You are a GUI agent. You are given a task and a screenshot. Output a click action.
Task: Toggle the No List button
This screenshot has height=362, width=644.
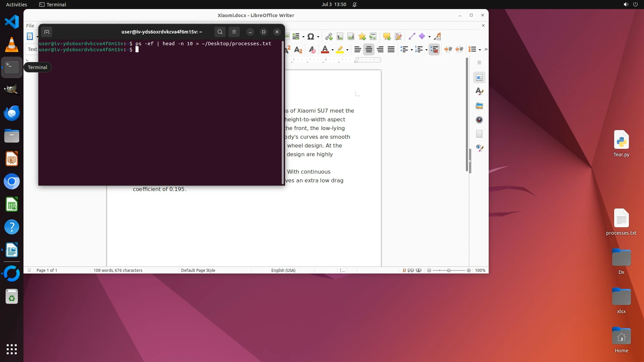click(434, 50)
